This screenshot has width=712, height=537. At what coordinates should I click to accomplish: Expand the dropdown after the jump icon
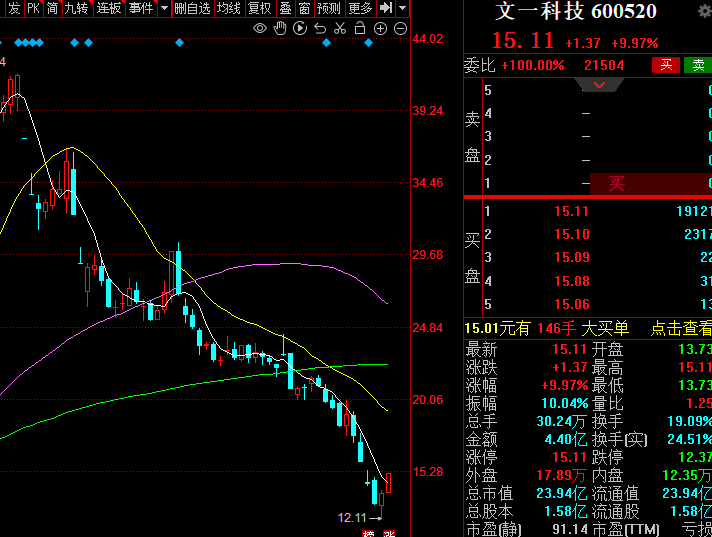(x=402, y=8)
